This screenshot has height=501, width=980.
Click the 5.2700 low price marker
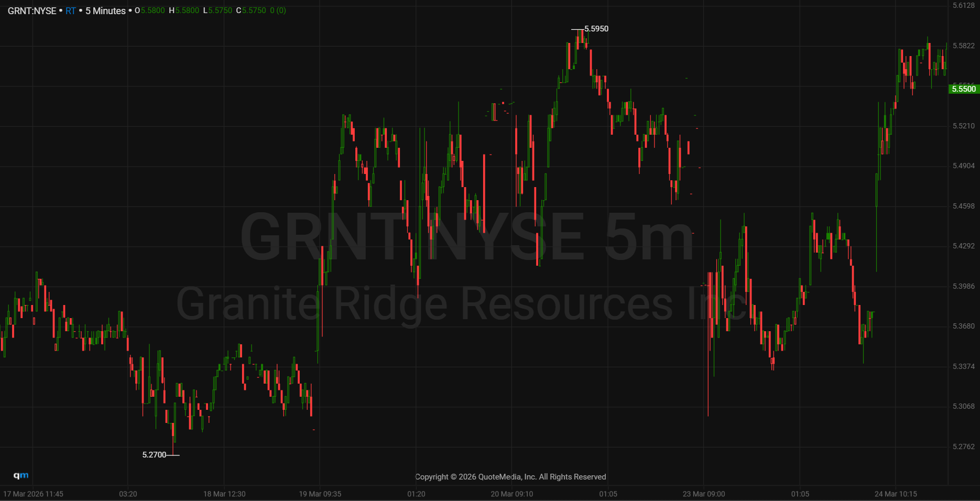pyautogui.click(x=154, y=455)
